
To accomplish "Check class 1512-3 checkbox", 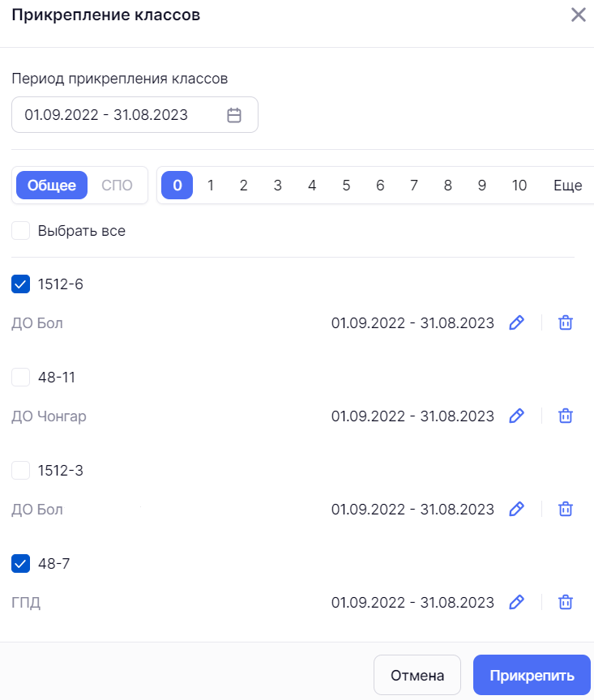I will [x=20, y=470].
